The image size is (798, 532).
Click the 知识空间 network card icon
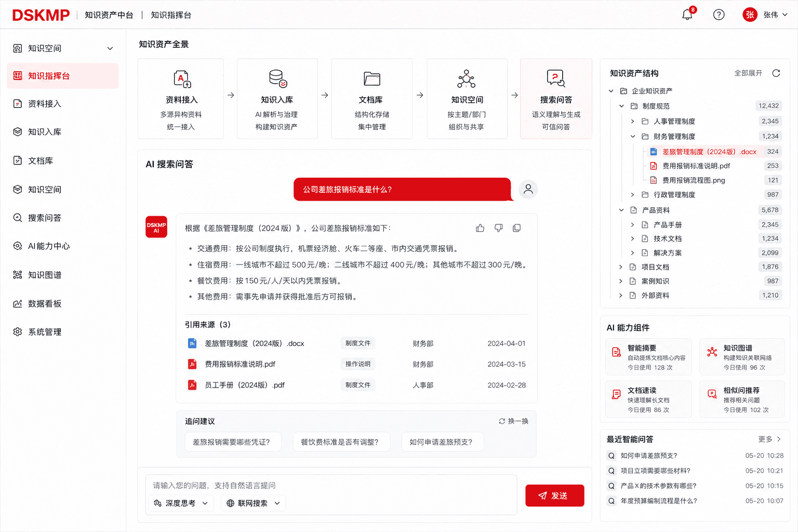tap(467, 79)
